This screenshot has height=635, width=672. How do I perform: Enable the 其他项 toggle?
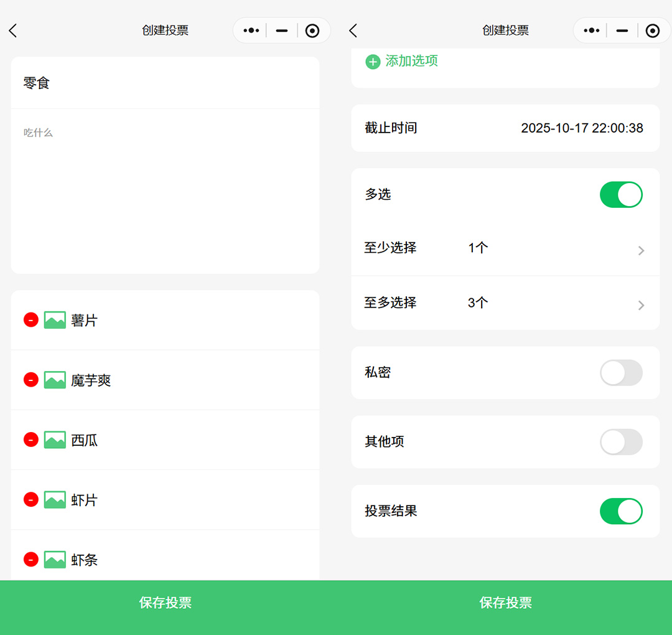(620, 442)
